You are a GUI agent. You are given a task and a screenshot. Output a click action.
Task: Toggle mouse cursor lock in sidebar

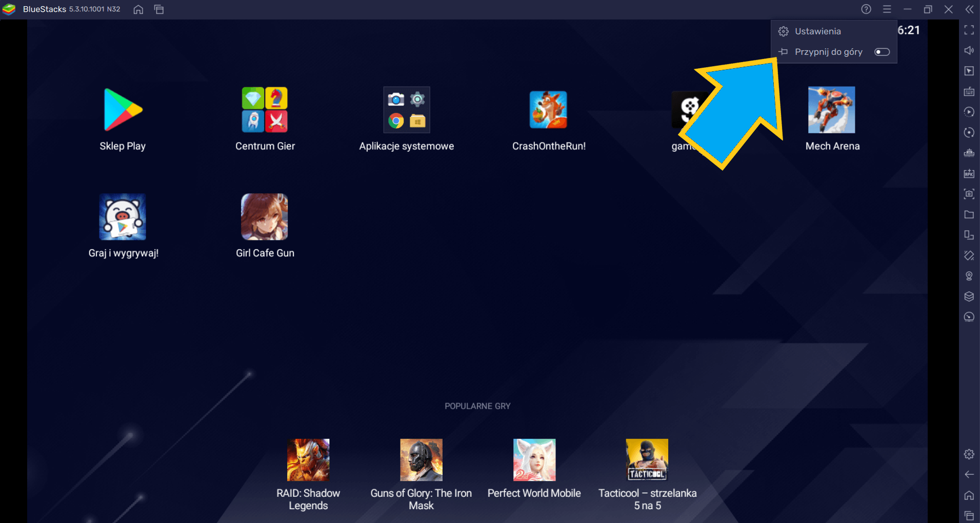pyautogui.click(x=969, y=71)
